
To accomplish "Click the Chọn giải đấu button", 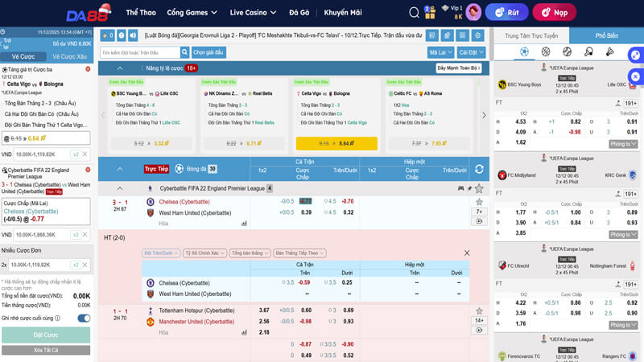I will click(208, 52).
